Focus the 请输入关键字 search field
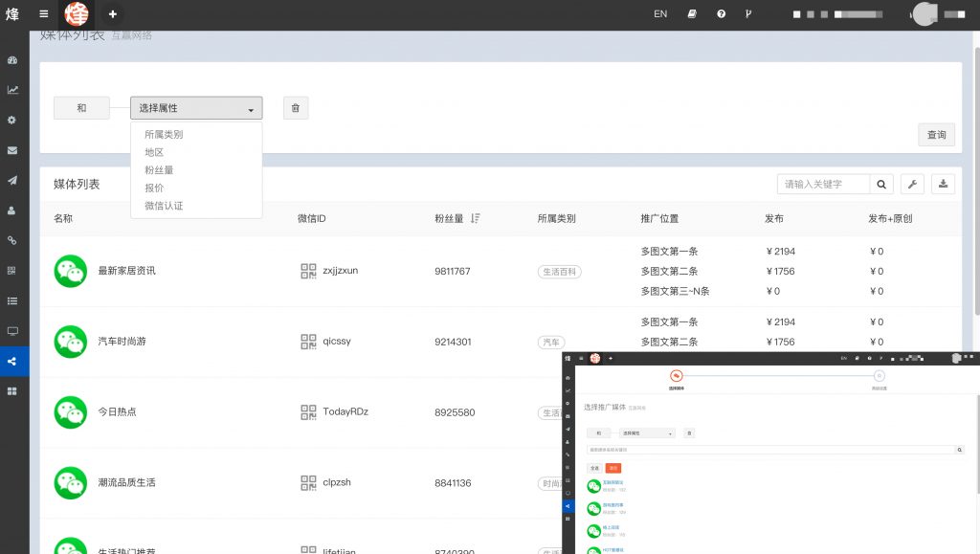This screenshot has height=554, width=980. [823, 185]
